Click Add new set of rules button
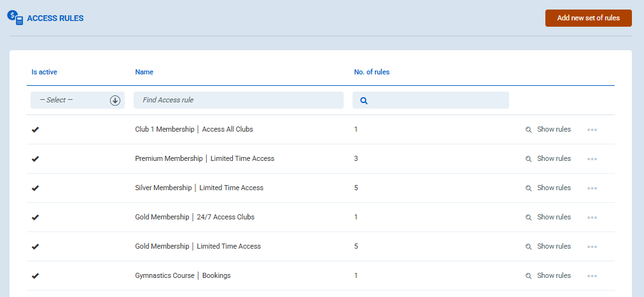644x297 pixels. (588, 18)
